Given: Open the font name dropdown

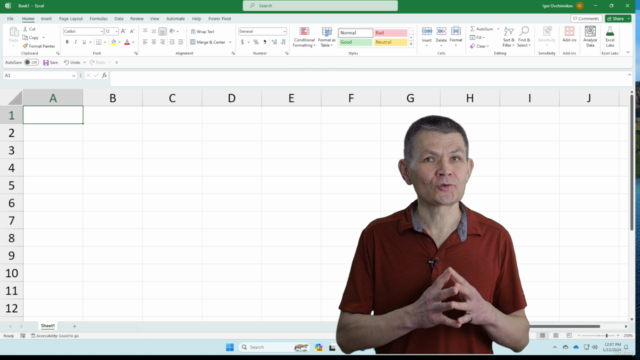Looking at the screenshot, I should click(101, 31).
